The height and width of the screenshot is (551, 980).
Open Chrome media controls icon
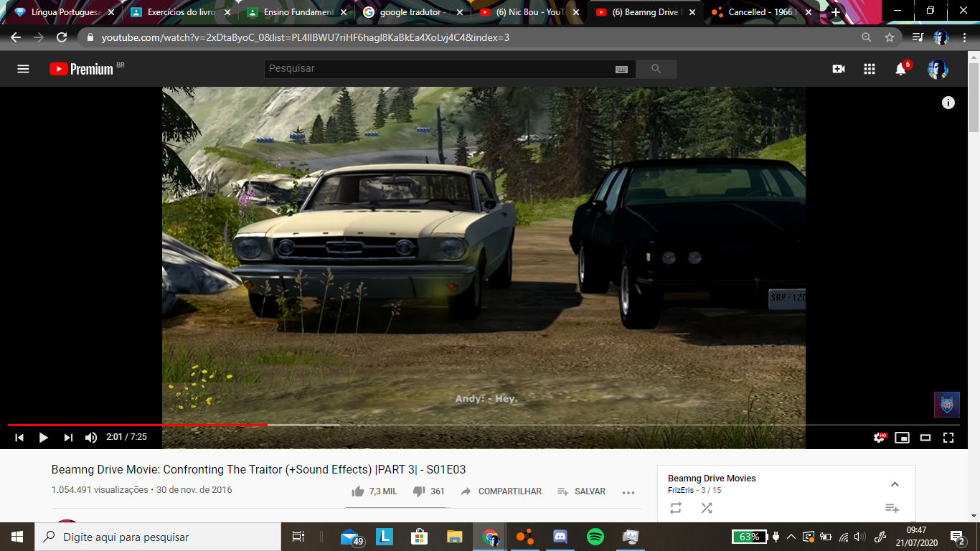(918, 37)
